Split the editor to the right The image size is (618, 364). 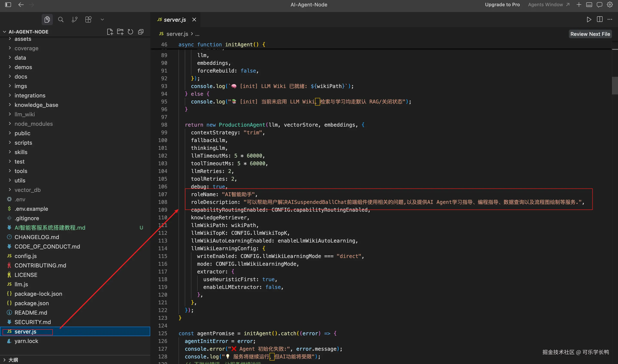(x=600, y=20)
